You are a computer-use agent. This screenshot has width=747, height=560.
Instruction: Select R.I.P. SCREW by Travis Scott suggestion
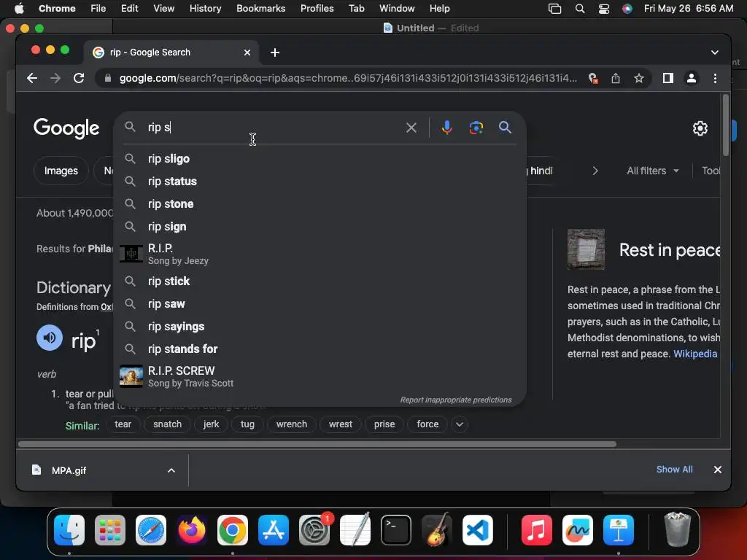click(x=320, y=376)
